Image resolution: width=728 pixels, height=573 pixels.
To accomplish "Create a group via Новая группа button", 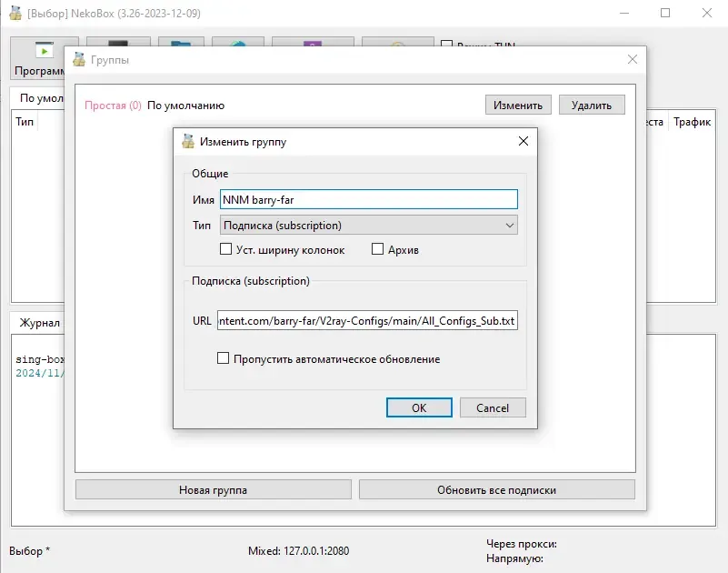I will point(213,489).
